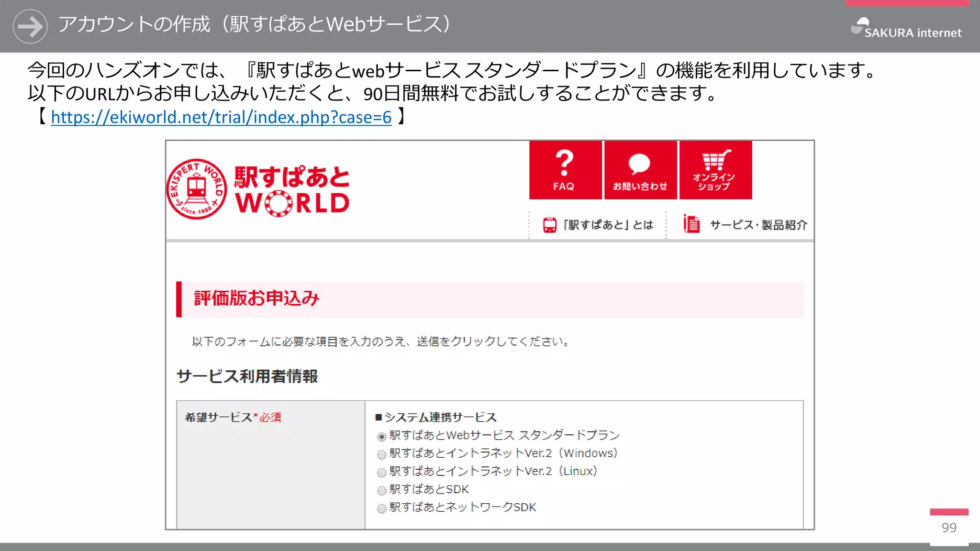The height and width of the screenshot is (551, 980).
Task: Click the SAKURA internet logo
Action: (x=906, y=28)
